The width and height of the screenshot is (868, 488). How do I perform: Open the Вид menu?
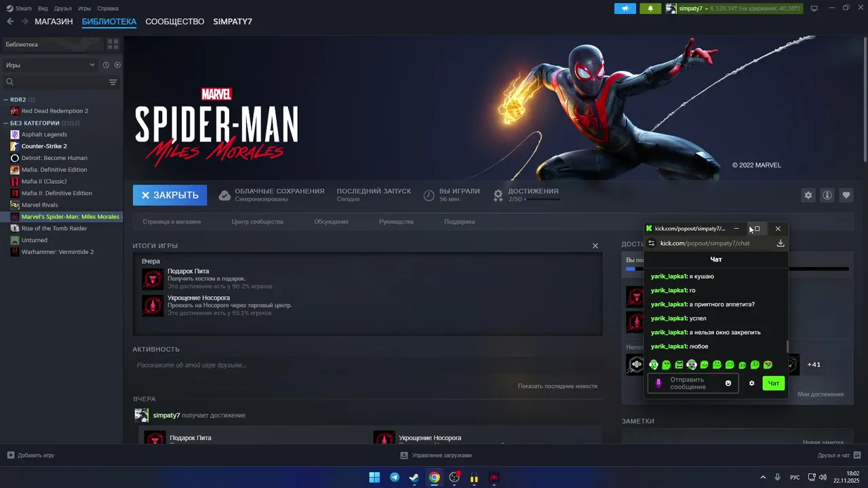coord(43,8)
